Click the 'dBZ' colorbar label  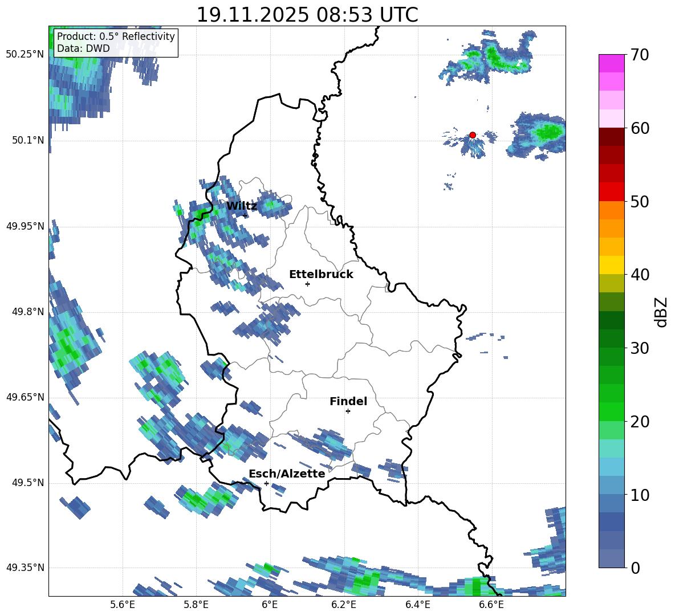pos(660,312)
